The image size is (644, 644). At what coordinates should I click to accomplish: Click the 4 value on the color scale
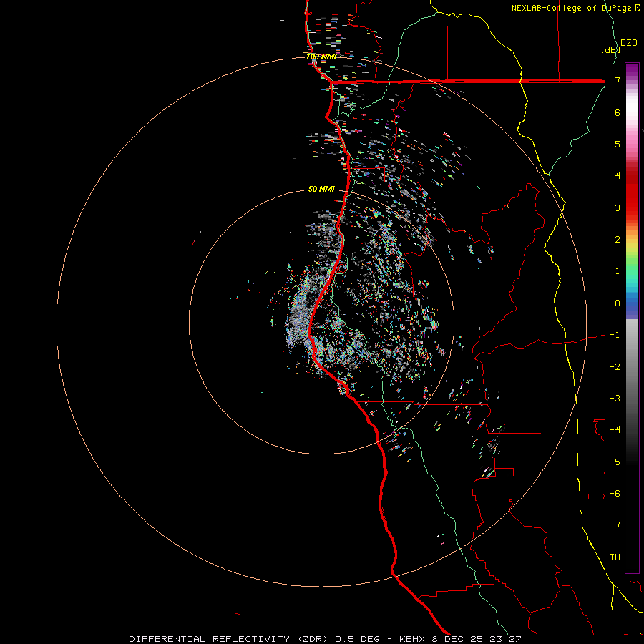618,176
